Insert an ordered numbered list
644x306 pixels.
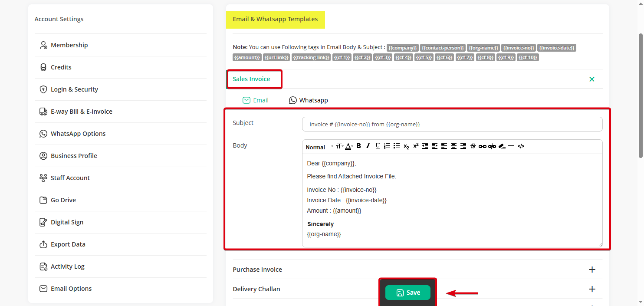[x=387, y=146]
